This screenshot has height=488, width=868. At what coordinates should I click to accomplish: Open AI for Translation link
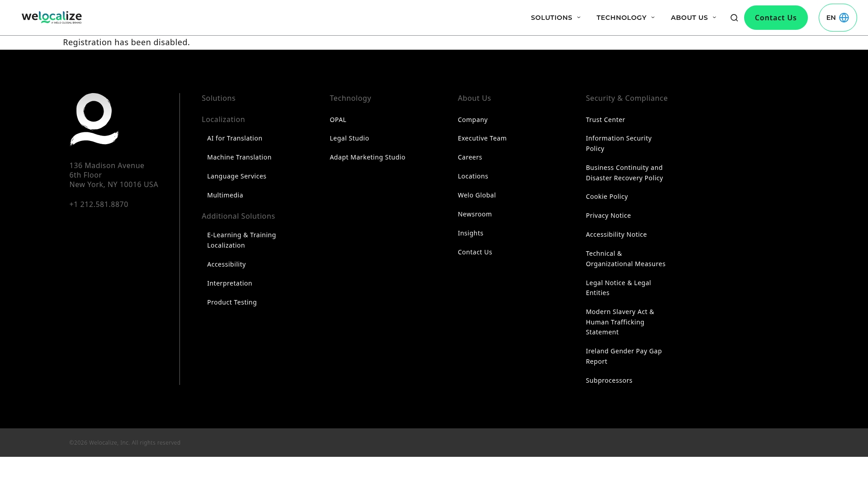[235, 138]
